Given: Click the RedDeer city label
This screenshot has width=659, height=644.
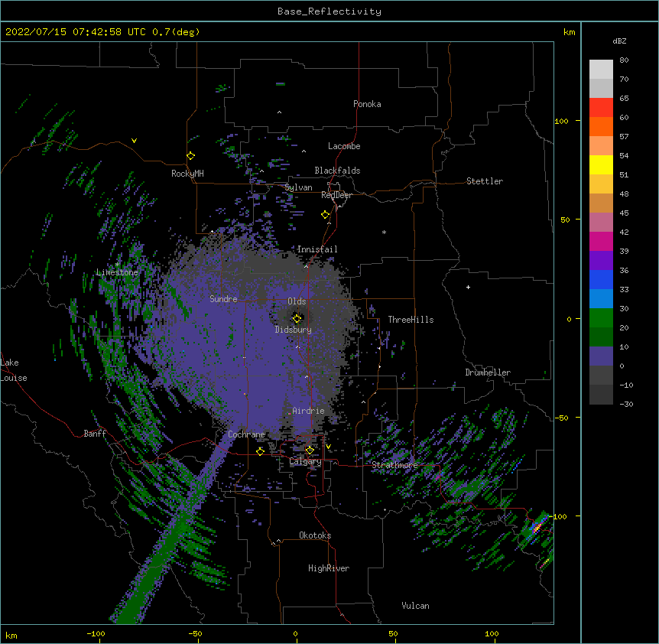Looking at the screenshot, I should [x=336, y=195].
